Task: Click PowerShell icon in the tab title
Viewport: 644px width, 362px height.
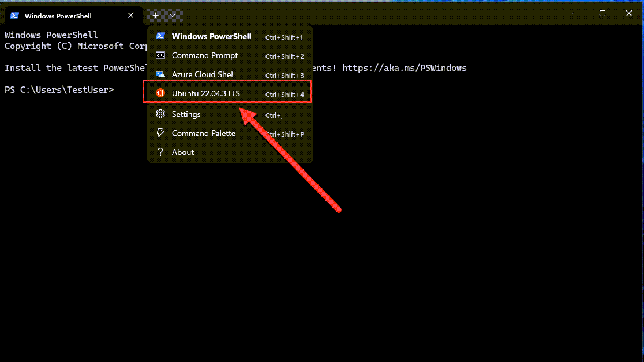Action: tap(14, 16)
